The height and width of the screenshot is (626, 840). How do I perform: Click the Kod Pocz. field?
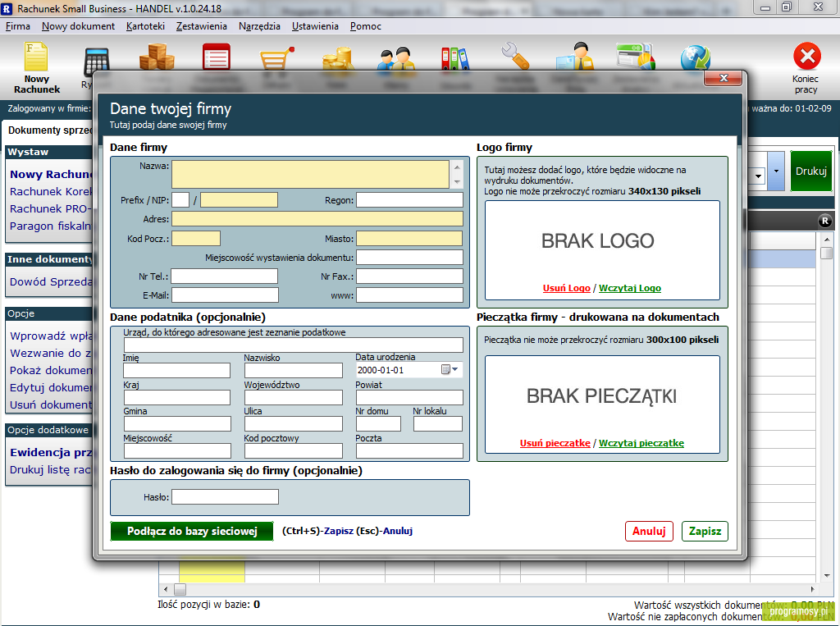(x=196, y=239)
